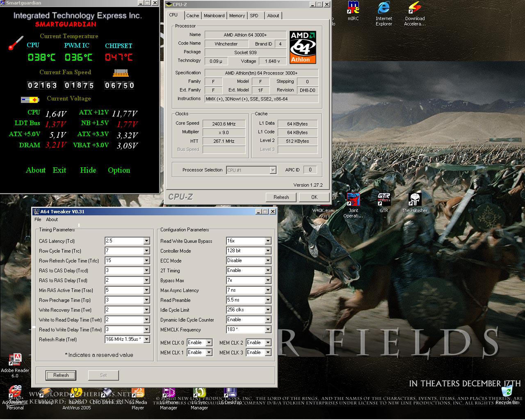
Task: Open the RAS to CAS Delay (Trcd) dropdown
Action: tap(146, 270)
